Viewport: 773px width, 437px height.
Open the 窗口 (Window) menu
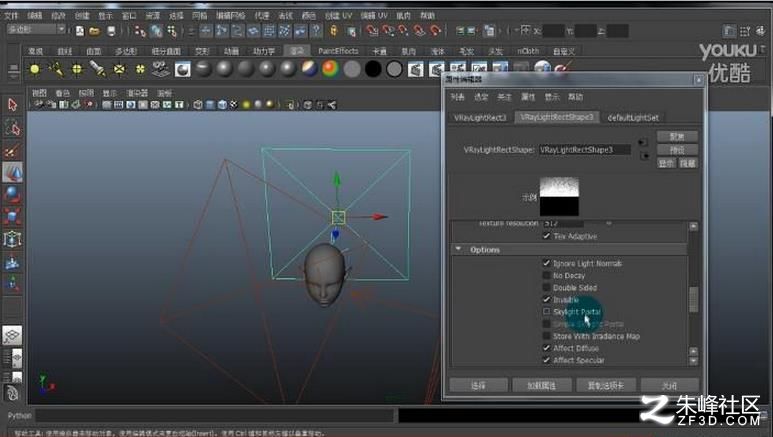[129, 16]
